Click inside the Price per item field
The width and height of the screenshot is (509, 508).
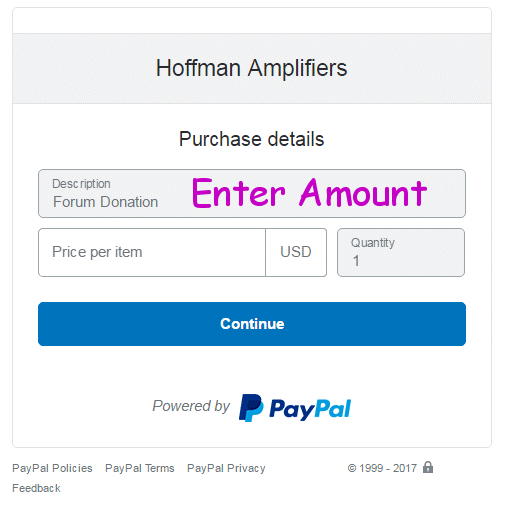pyautogui.click(x=152, y=252)
